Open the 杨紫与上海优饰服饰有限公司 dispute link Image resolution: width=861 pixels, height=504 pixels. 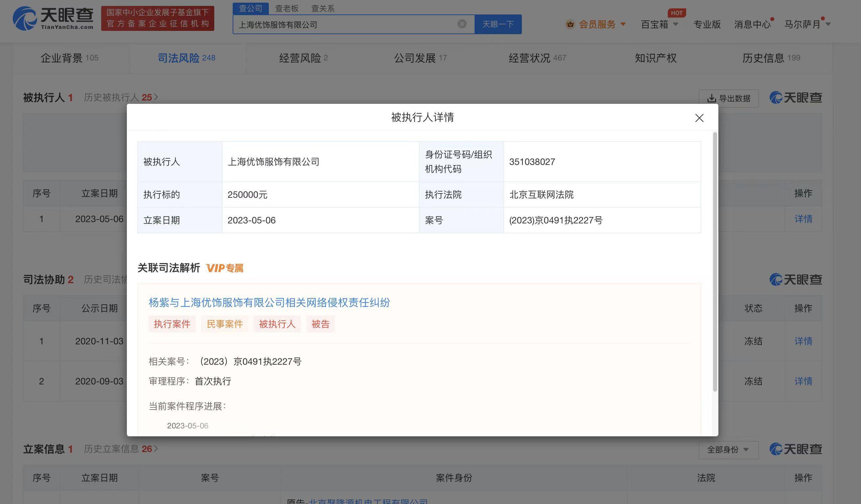[x=269, y=302]
